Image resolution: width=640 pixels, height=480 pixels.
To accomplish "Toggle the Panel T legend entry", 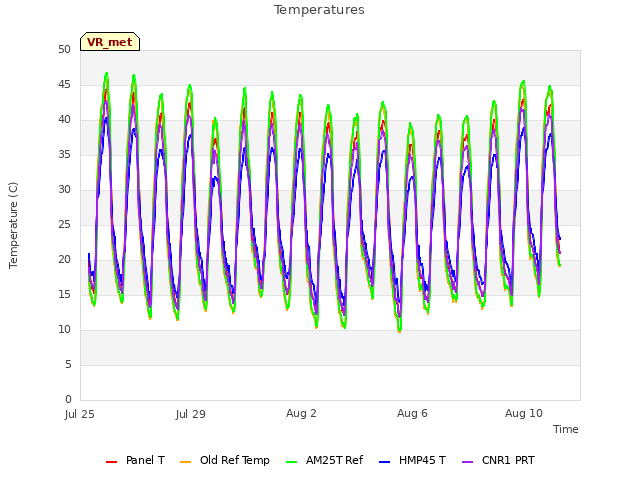I will pyautogui.click(x=136, y=460).
